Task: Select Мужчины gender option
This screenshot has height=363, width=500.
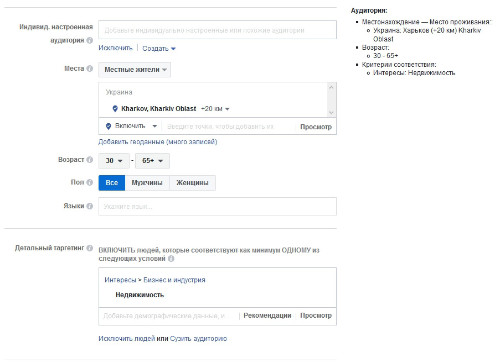Action: tap(147, 183)
